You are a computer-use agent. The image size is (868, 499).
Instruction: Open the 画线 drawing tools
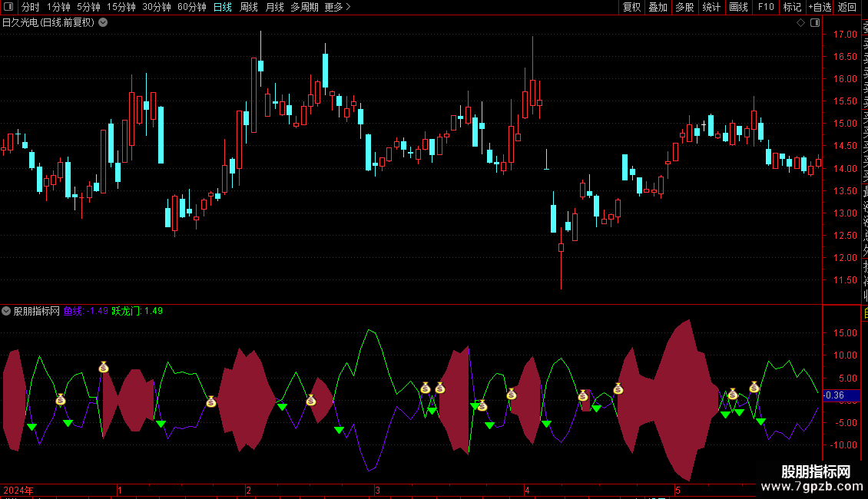pos(738,7)
